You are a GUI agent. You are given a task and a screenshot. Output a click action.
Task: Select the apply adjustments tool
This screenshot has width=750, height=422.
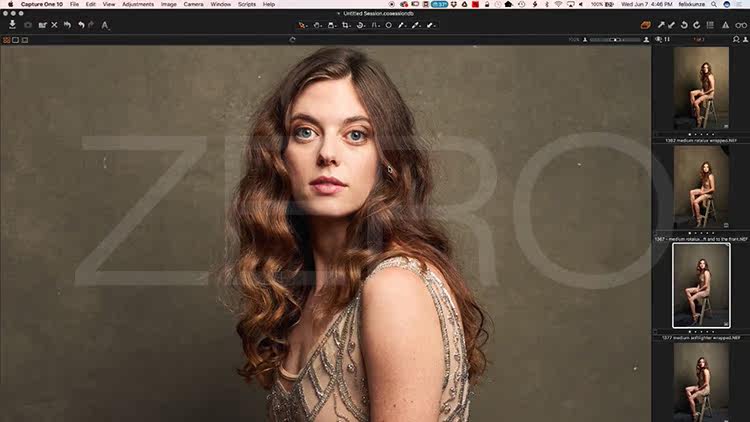[x=431, y=25]
